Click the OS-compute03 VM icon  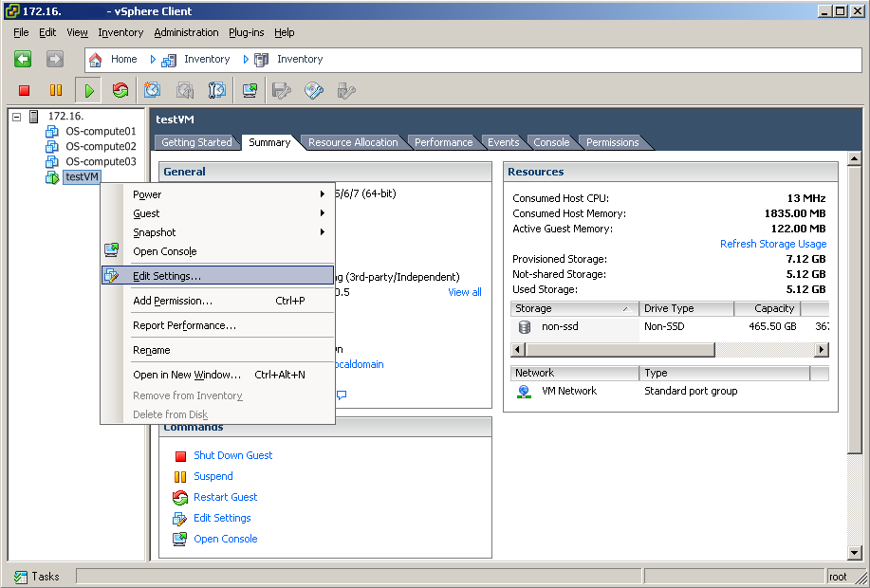51,161
